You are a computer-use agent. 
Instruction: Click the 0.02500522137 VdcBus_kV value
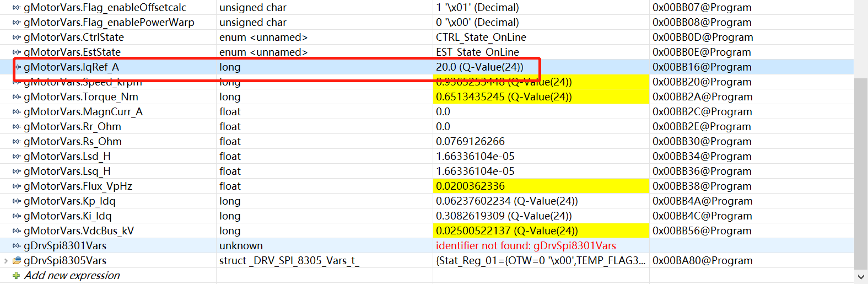[507, 231]
